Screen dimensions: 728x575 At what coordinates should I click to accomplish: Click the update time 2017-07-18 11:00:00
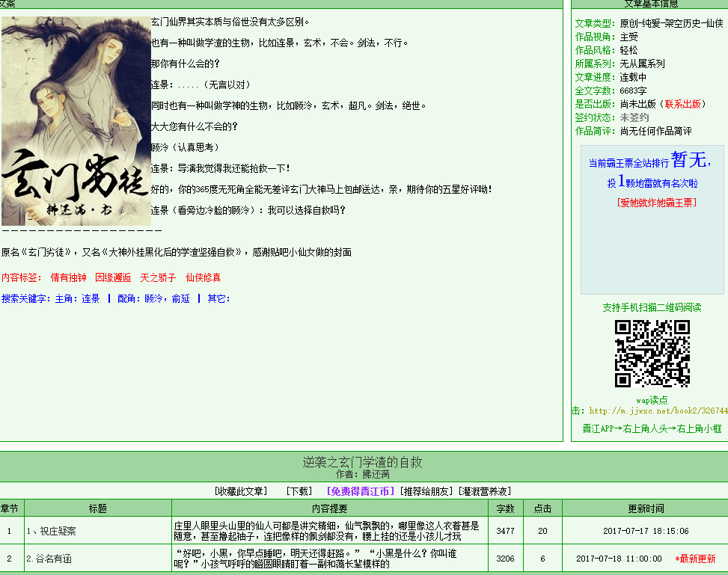(x=619, y=559)
